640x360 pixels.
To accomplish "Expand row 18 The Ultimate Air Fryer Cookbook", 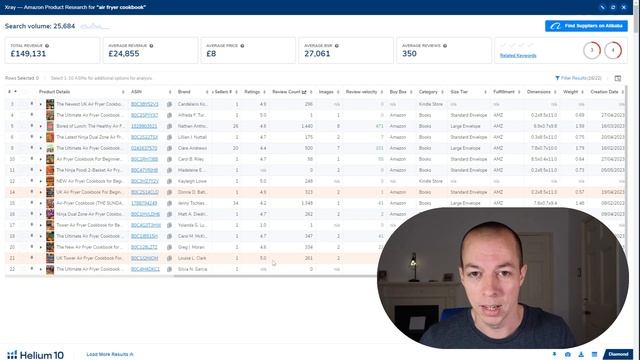I will pos(41,236).
